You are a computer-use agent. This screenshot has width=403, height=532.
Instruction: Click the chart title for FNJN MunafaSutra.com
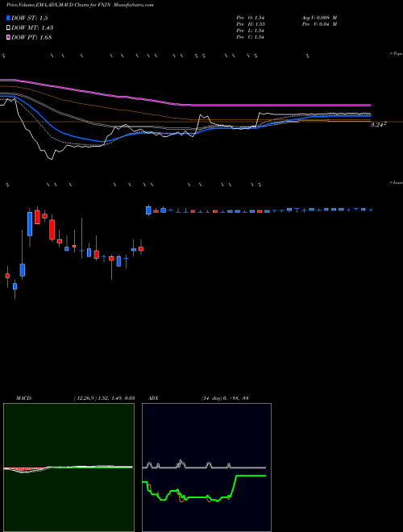coord(80,6)
